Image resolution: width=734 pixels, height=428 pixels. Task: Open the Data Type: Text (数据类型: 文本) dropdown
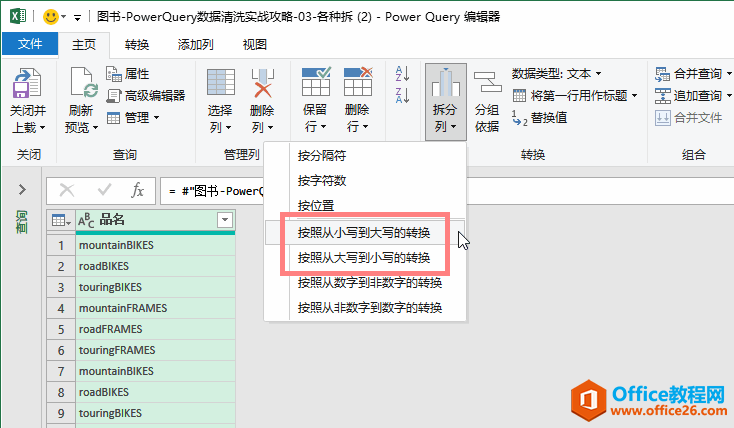click(556, 74)
